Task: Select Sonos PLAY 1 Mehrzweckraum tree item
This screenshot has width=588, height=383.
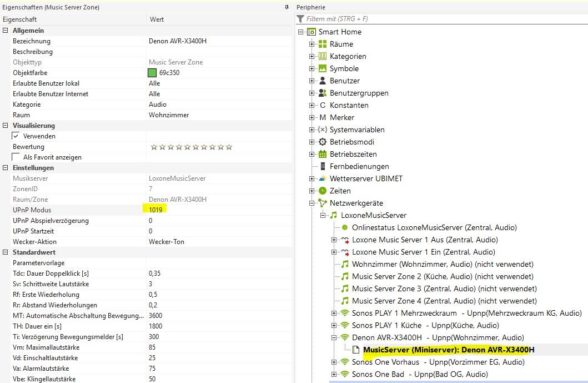Action: tap(467, 313)
